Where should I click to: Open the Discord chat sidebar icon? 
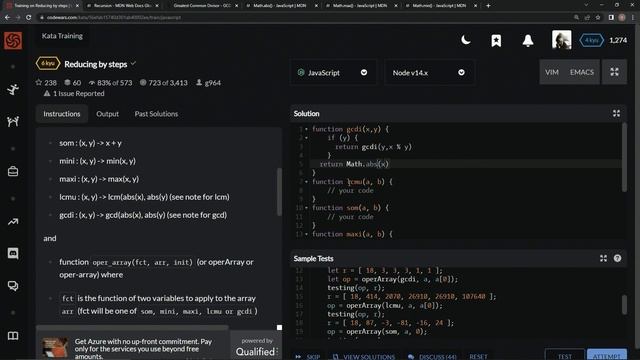[x=13, y=253]
